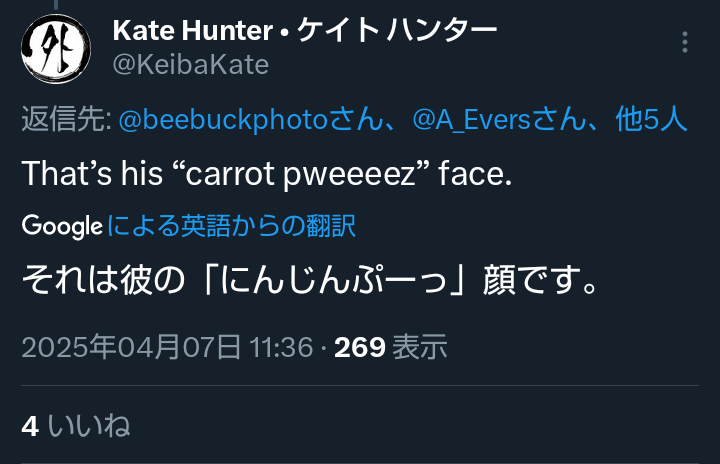This screenshot has width=720, height=464.
Task: Click Kate Hunter's profile avatar
Action: [52, 48]
